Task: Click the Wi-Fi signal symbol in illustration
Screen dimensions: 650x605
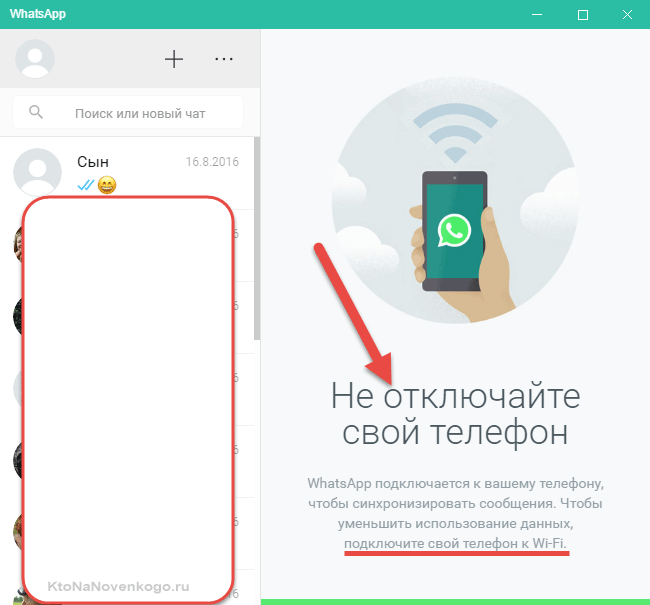Action: 455,133
